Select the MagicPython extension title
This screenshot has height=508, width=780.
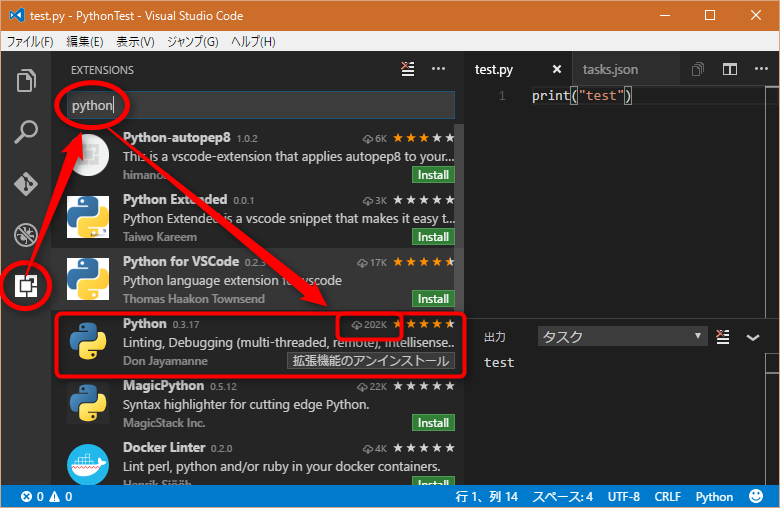pyautogui.click(x=163, y=386)
